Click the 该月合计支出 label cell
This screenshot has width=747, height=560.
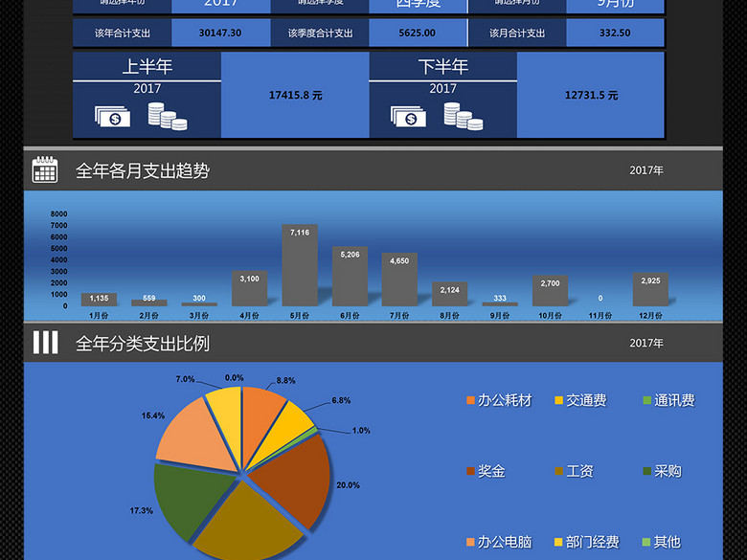coord(517,33)
